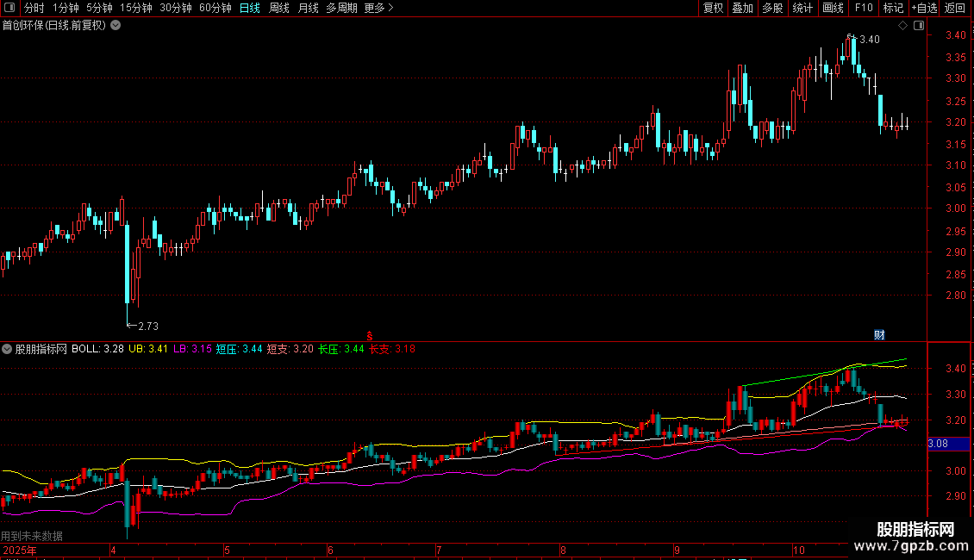Image resolution: width=974 pixels, height=560 pixels.
Task: Select the 60分钟 period tab
Action: (215, 8)
